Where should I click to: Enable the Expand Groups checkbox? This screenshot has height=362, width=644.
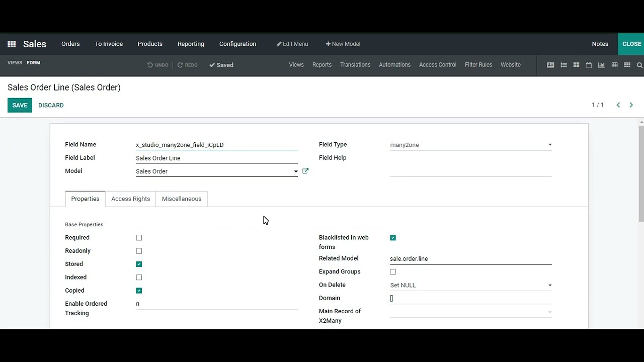tap(393, 272)
